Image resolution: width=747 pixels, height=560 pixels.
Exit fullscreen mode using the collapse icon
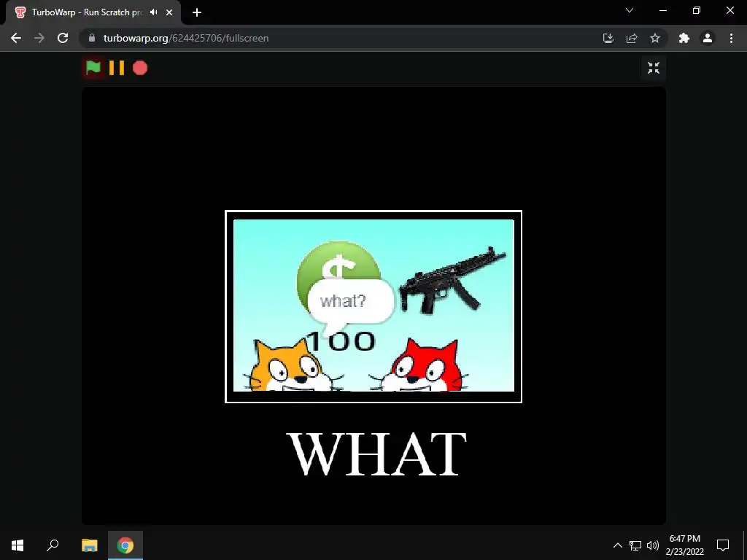pos(654,68)
